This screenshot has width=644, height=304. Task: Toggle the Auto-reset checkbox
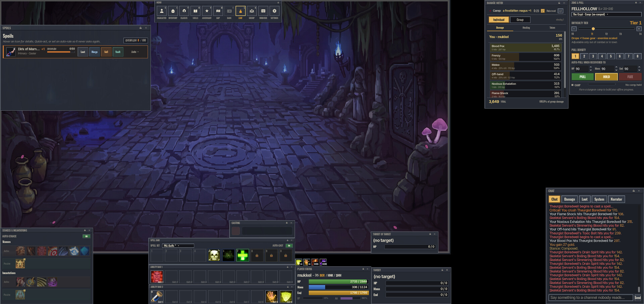pyautogui.click(x=543, y=11)
